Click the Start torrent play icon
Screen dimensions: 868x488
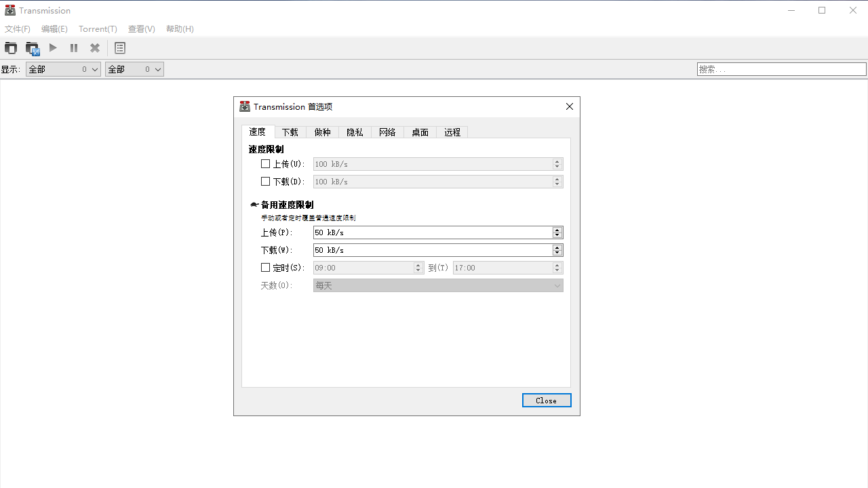point(53,48)
